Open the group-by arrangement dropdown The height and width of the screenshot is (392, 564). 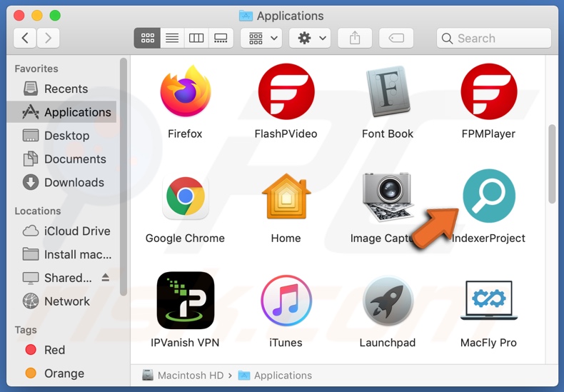click(x=261, y=38)
